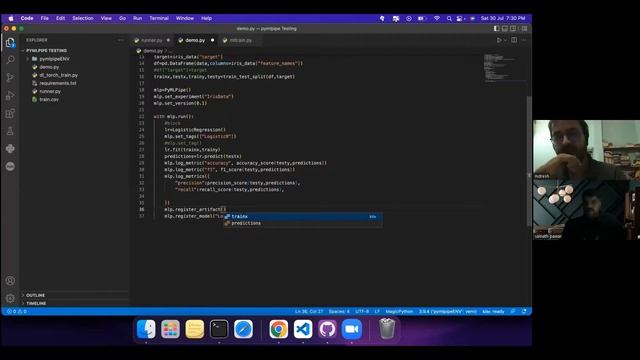Image resolution: width=640 pixels, height=360 pixels.
Task: Open the Run menu
Action: (x=138, y=18)
